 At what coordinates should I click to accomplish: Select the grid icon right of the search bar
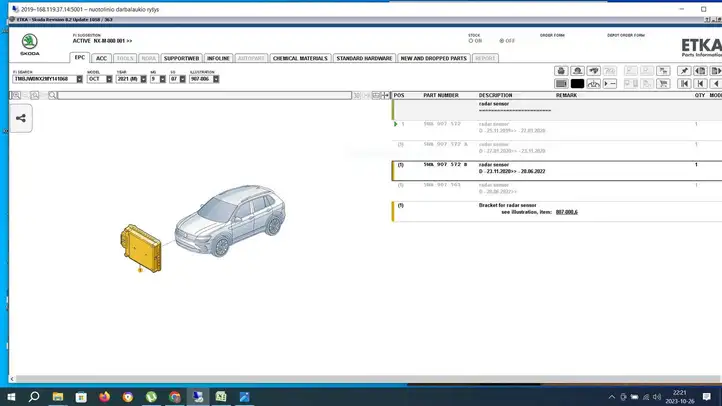(376, 95)
